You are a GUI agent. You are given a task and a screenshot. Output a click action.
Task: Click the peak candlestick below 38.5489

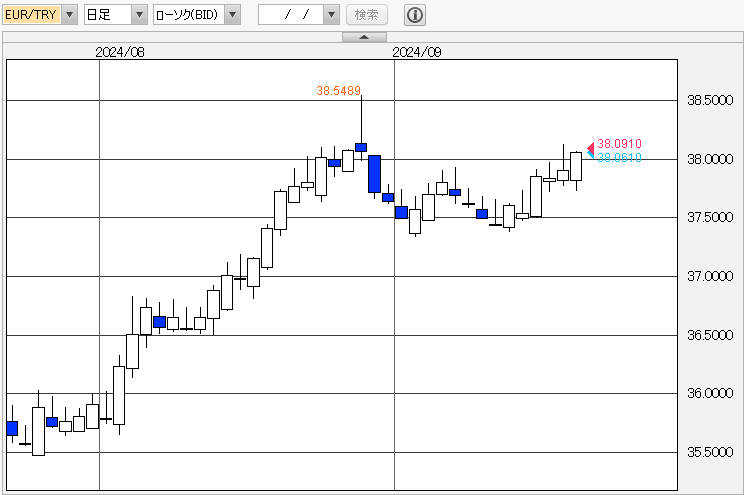[361, 147]
